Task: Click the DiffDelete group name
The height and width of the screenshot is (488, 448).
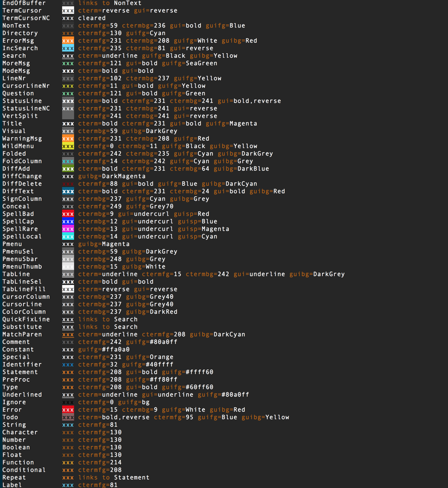Action: (22, 183)
